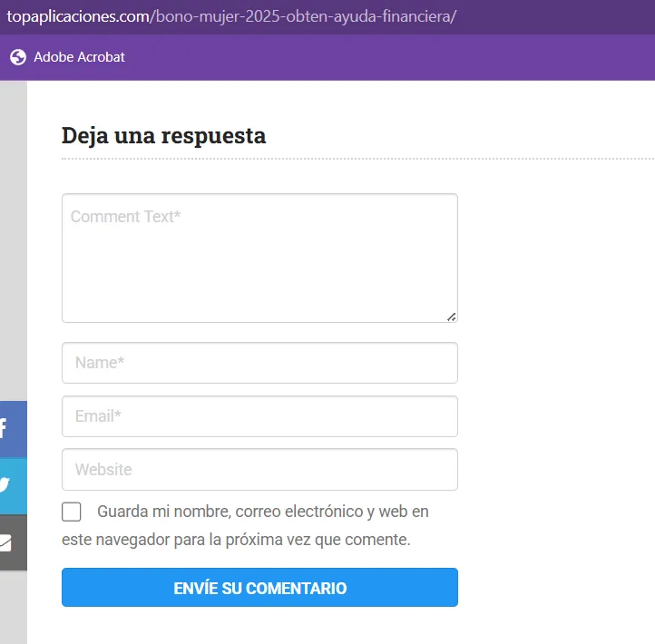Open the Adobe Acrobat bookmark
The width and height of the screenshot is (655, 644).
pyautogui.click(x=79, y=57)
